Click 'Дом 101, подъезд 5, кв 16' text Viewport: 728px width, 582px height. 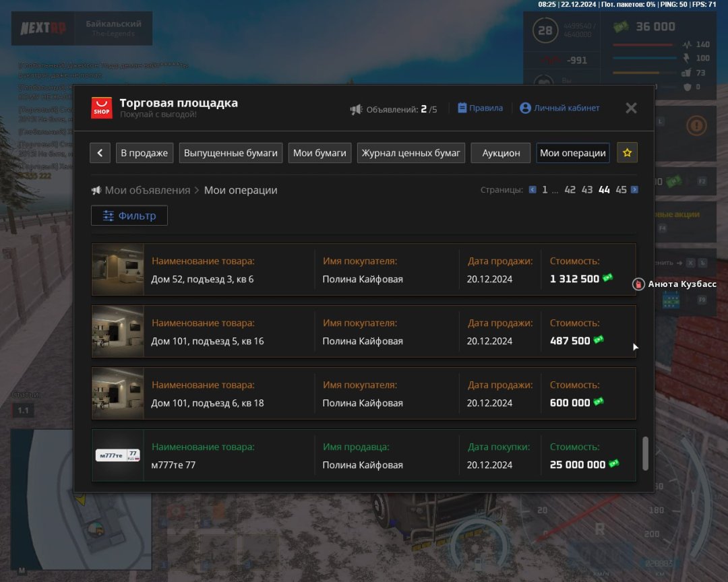point(208,341)
